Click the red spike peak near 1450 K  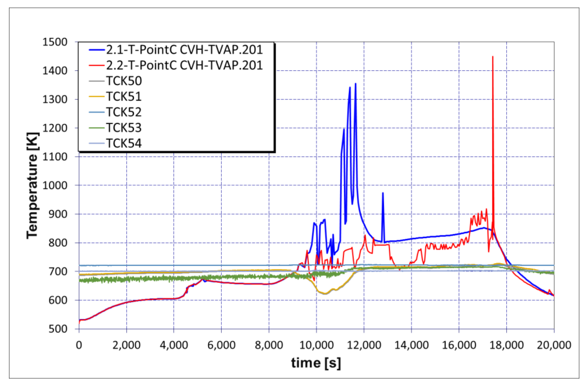493,57
